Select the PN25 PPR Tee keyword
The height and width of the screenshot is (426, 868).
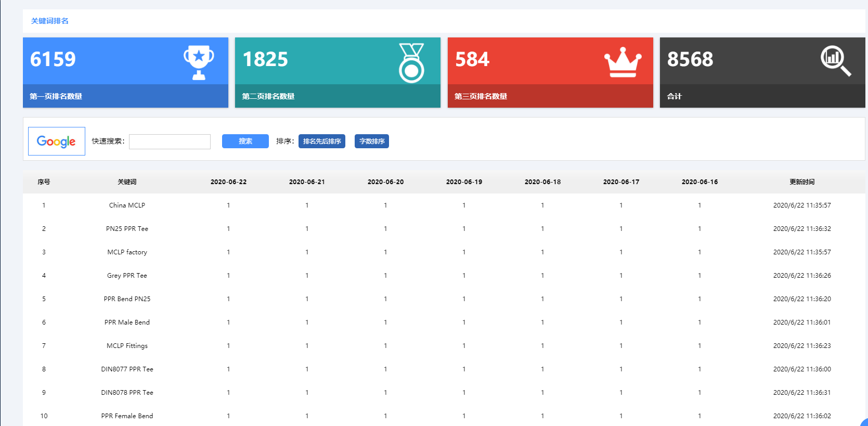click(x=127, y=229)
